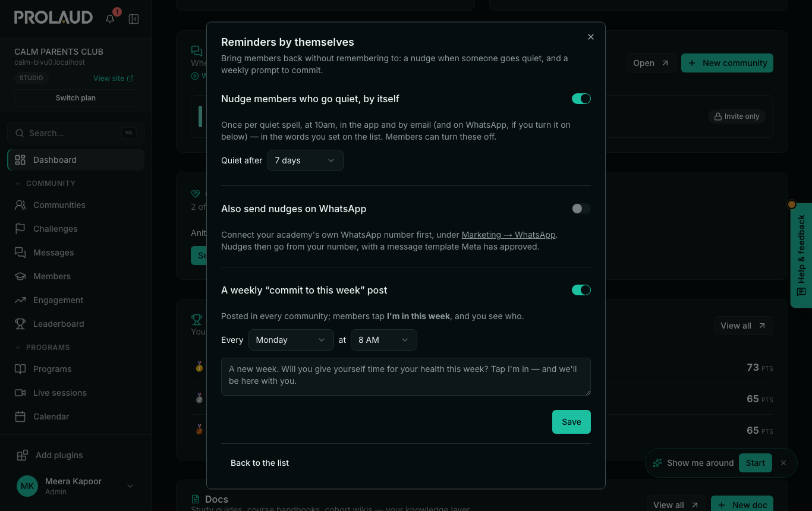Viewport: 812px width, 511px height.
Task: Click View all in leaderboard section
Action: click(x=743, y=326)
